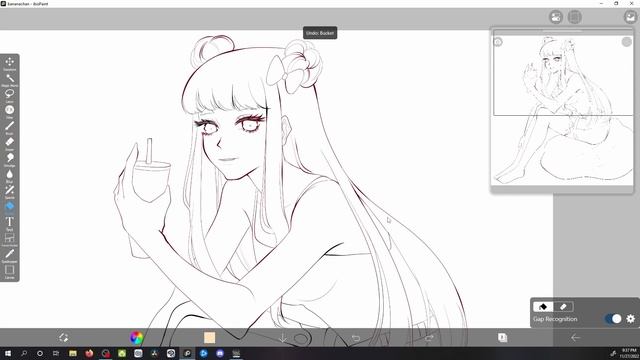Select the Blur droplet tool
Image resolution: width=640 pixels, height=360 pixels.
coord(9,175)
